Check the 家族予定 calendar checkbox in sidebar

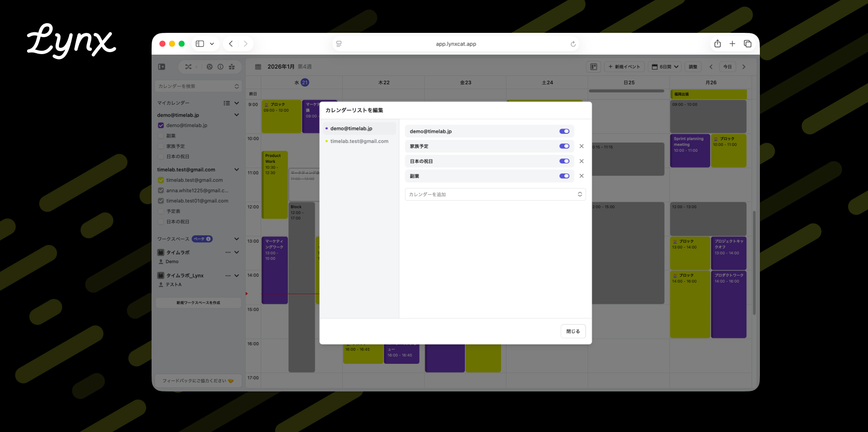[x=161, y=146]
